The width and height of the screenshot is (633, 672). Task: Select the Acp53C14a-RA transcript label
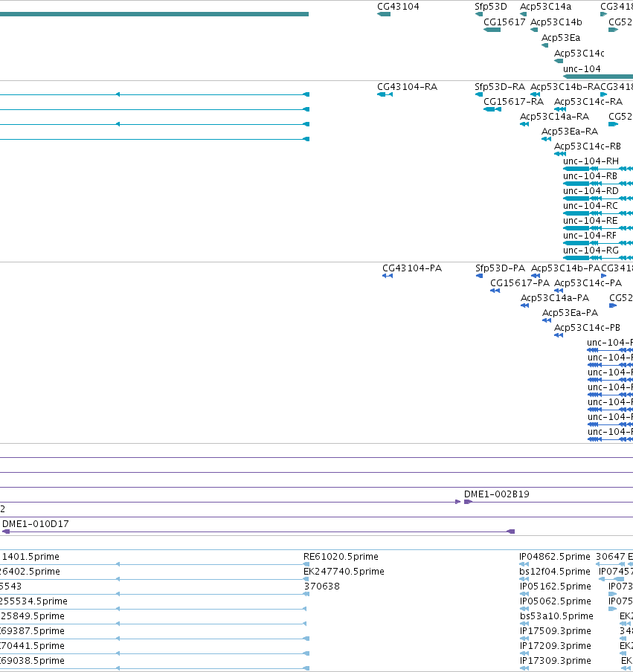[554, 117]
